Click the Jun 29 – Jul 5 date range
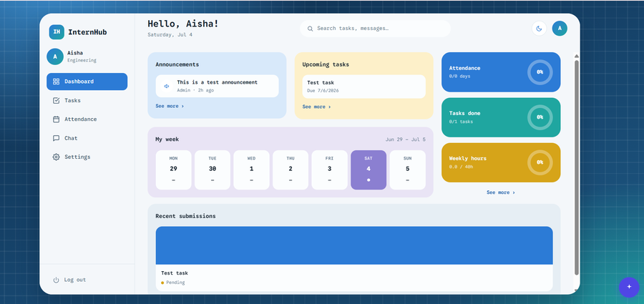This screenshot has width=644, height=304. click(x=406, y=139)
